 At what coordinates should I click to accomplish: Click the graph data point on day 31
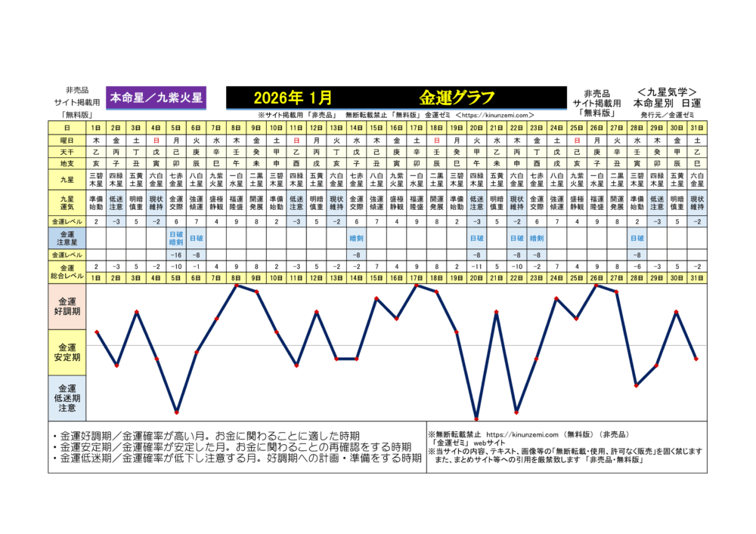(x=696, y=359)
